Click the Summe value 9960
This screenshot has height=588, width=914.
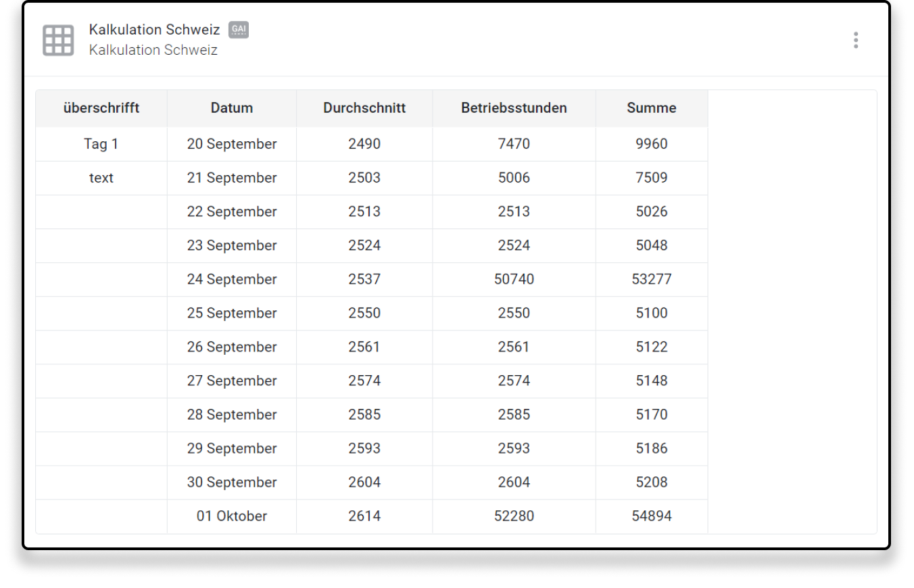(651, 144)
